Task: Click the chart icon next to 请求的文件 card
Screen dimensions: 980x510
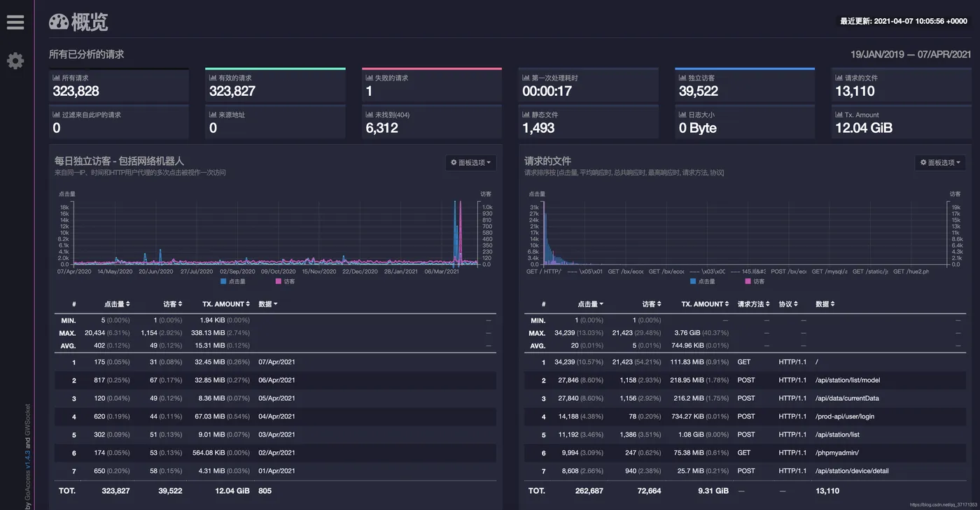Action: [x=839, y=78]
